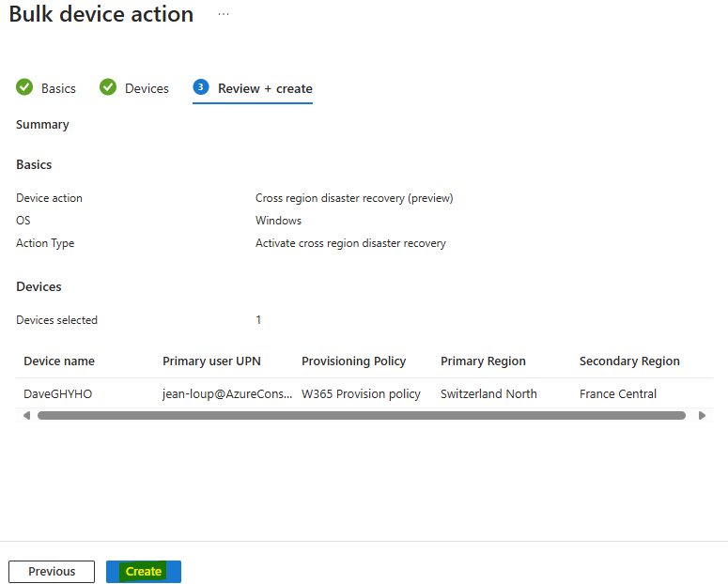728x584 pixels.
Task: Click the Create button
Action: (x=144, y=572)
